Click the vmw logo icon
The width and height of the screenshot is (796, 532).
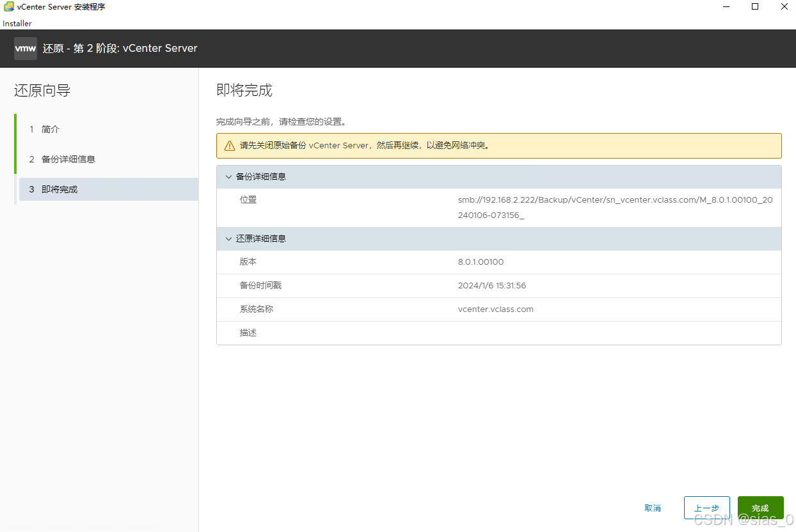[x=26, y=49]
